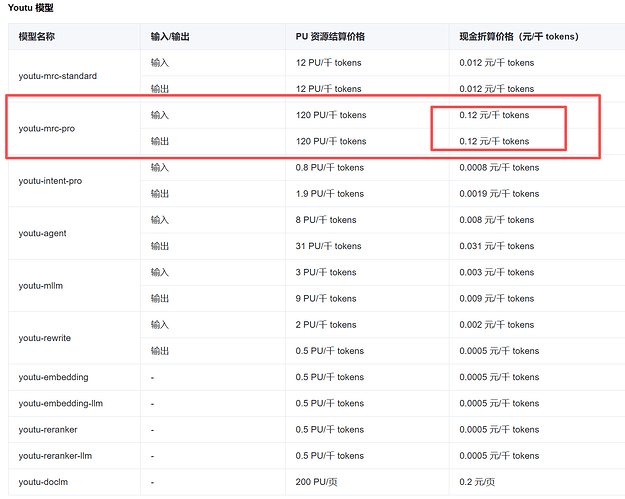Click the 'Youtu 模型' heading
Image resolution: width=625 pixels, height=499 pixels.
(x=31, y=8)
